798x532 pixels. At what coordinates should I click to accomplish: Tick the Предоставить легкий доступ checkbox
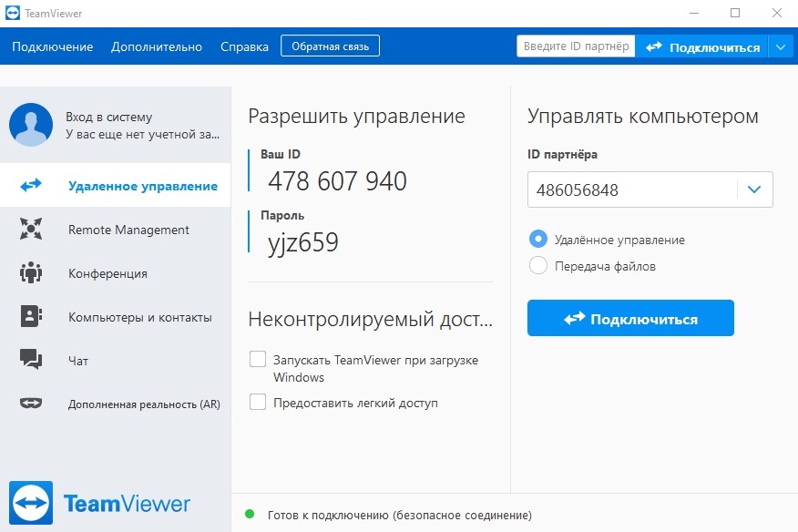[258, 403]
